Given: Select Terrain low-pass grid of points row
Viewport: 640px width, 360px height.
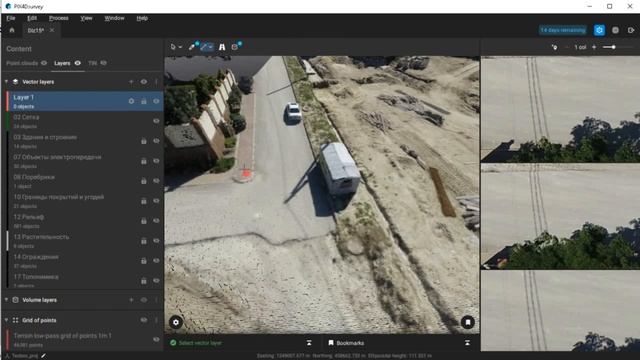Looking at the screenshot, I should coord(84,340).
